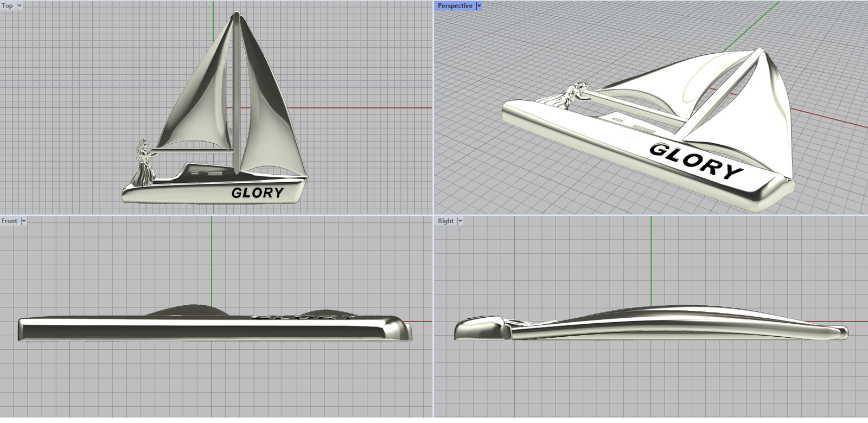The image size is (868, 423).
Task: Select the woman figure in Top viewport
Action: click(x=144, y=163)
